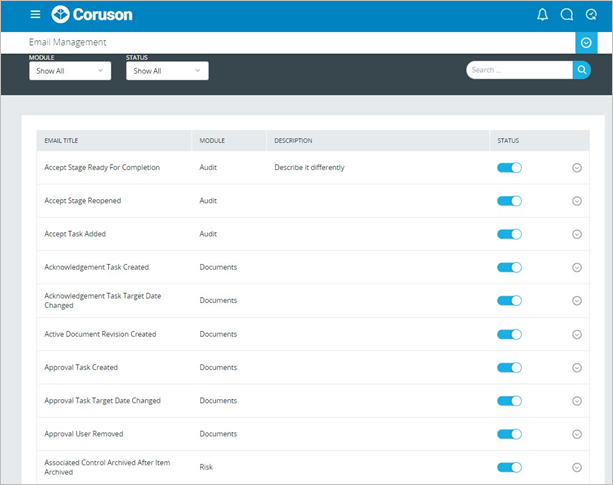
Task: Select Acknowledgement Task Target Date Changed title
Action: [103, 301]
